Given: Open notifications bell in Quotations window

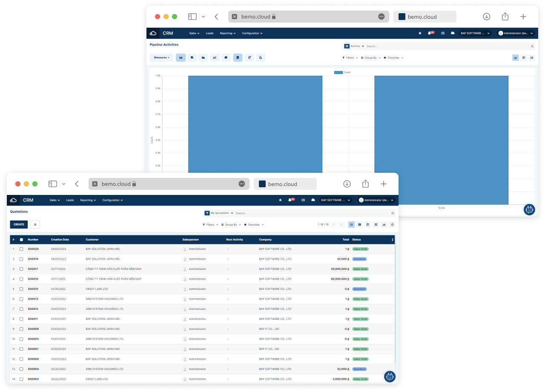Looking at the screenshot, I should 290,200.
